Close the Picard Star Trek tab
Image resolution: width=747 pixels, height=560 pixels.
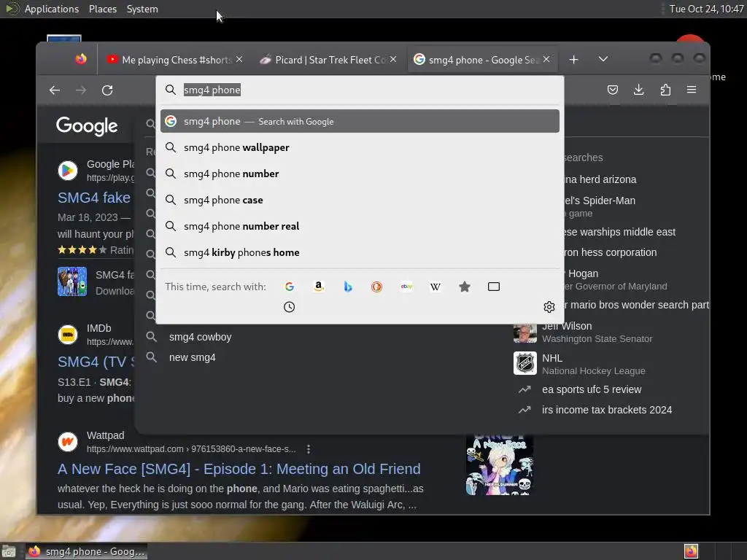(393, 59)
